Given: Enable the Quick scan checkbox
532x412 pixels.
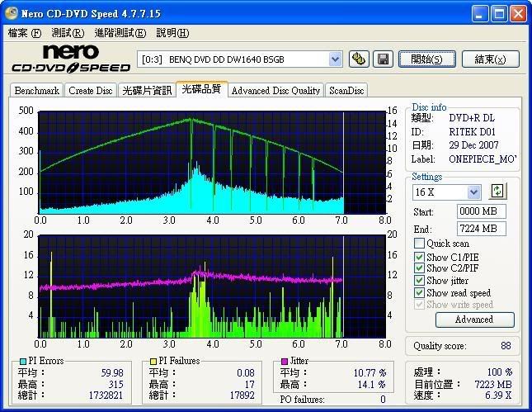Looking at the screenshot, I should [420, 244].
